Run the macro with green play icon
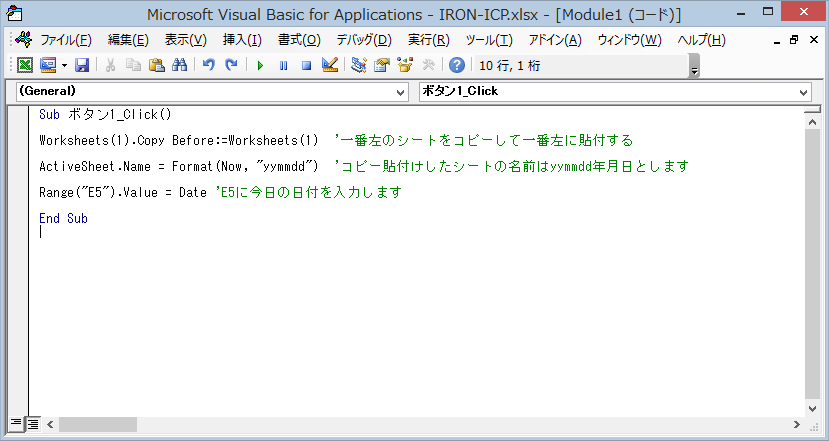Image resolution: width=829 pixels, height=441 pixels. coord(260,66)
